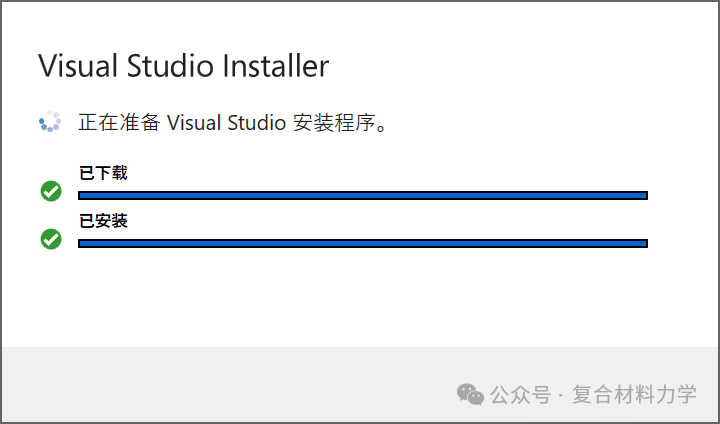The height and width of the screenshot is (424, 720).
Task: Click the 已安装 label
Action: click(x=103, y=221)
